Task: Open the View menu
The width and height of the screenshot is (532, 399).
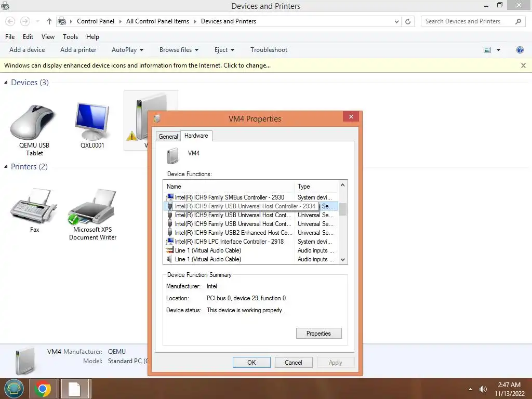Action: pyautogui.click(x=48, y=37)
